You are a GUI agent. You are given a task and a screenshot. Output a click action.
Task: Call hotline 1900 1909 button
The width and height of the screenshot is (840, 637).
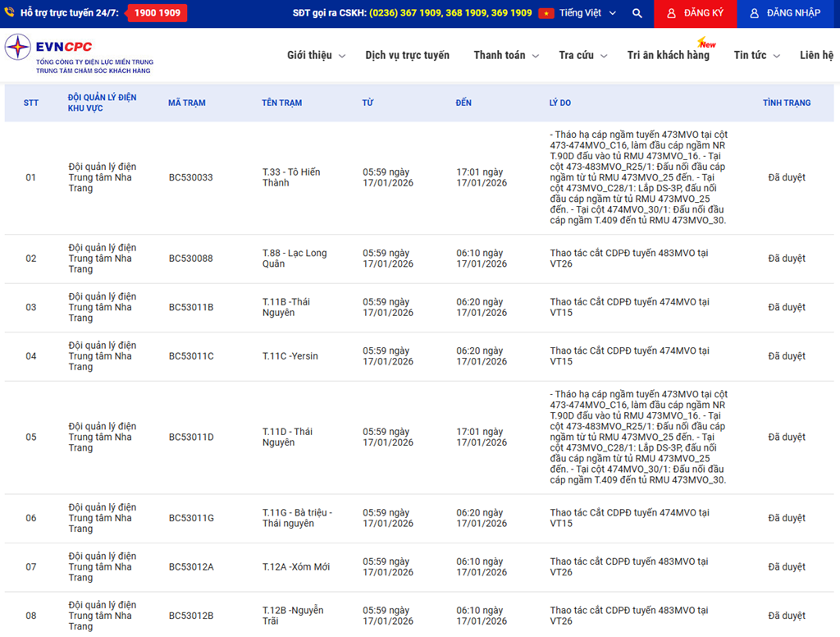point(157,13)
